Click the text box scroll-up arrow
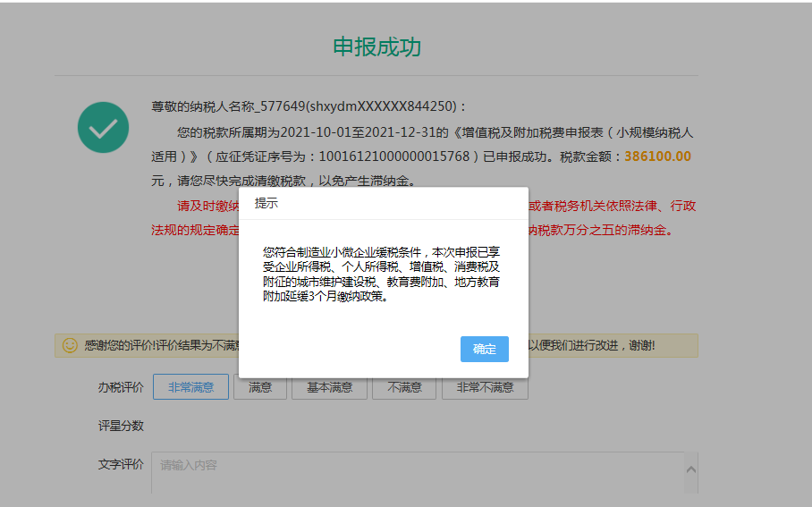The image size is (812, 507). click(690, 468)
